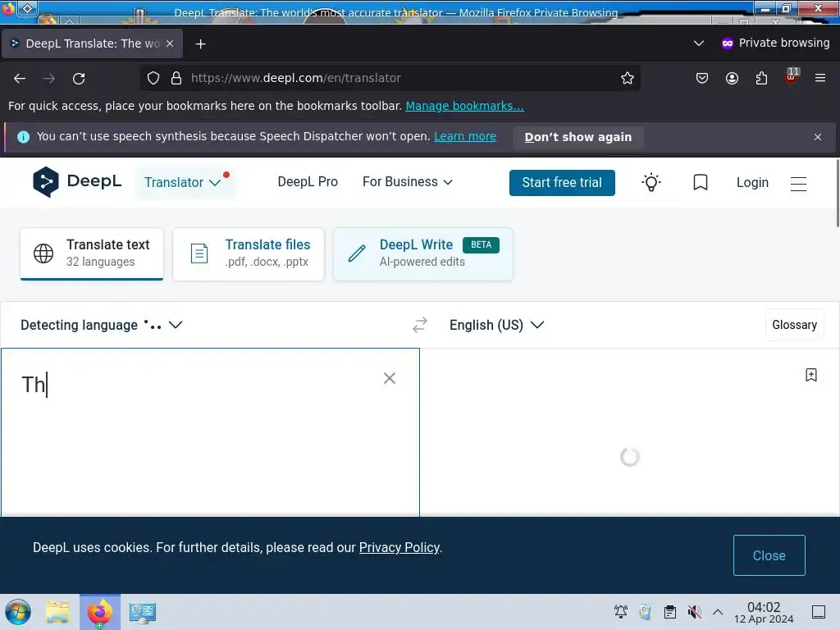List all tabs dropdown arrow

pyautogui.click(x=699, y=43)
